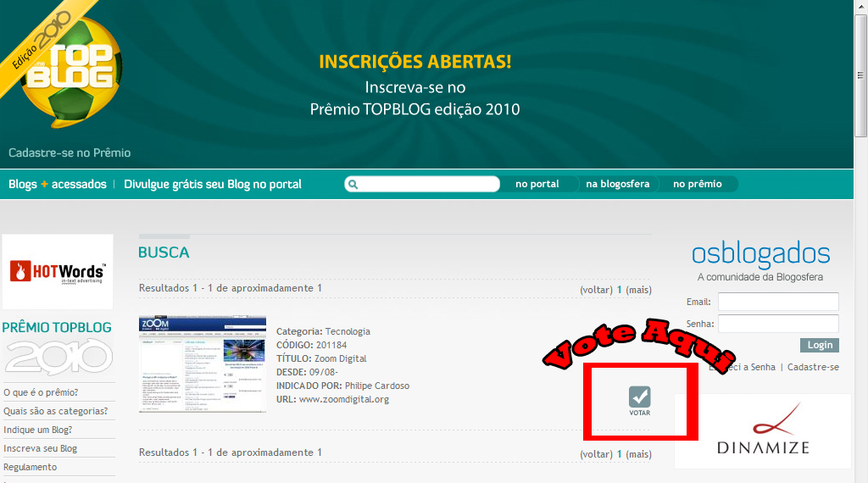Viewport: 868px width, 483px height.
Task: Open Divulgue grátis seu Blog no portal
Action: 213,184
